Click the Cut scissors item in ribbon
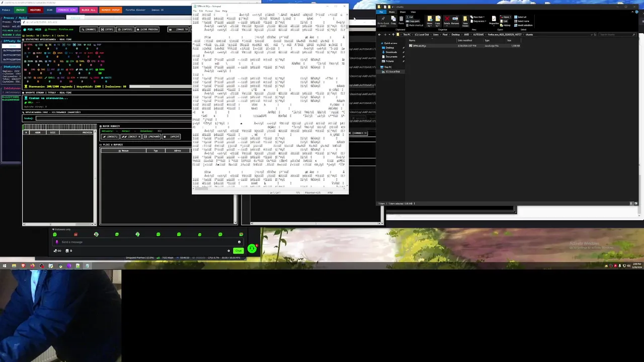 pyautogui.click(x=410, y=17)
